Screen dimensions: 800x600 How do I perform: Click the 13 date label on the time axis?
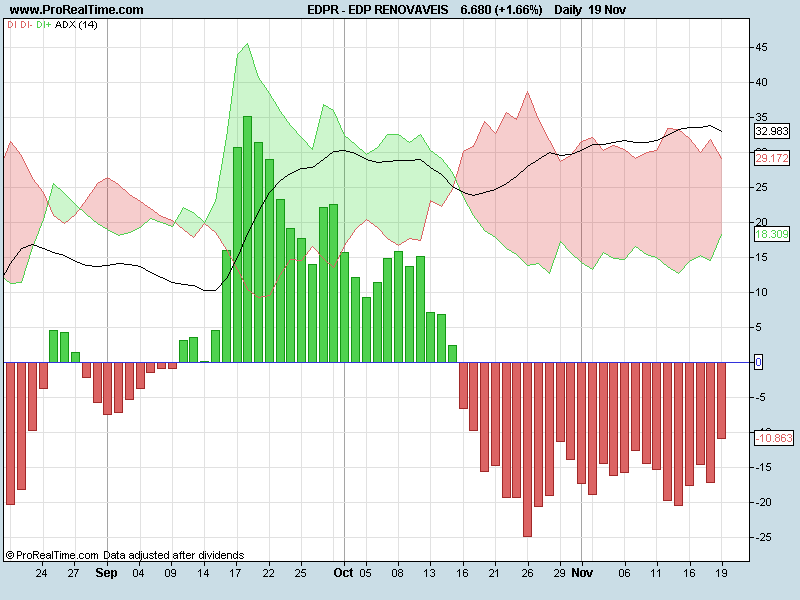click(430, 573)
